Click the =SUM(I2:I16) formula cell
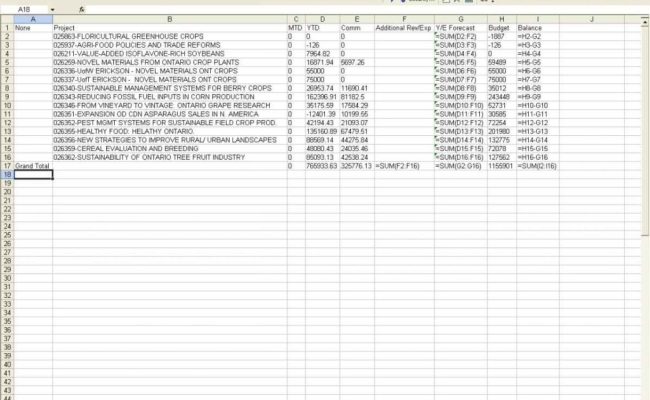The width and height of the screenshot is (650, 400). 538,166
